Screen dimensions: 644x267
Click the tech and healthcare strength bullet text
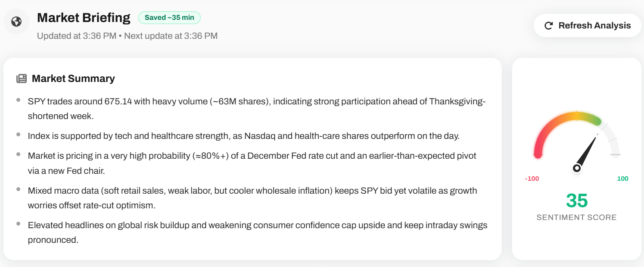coord(243,136)
